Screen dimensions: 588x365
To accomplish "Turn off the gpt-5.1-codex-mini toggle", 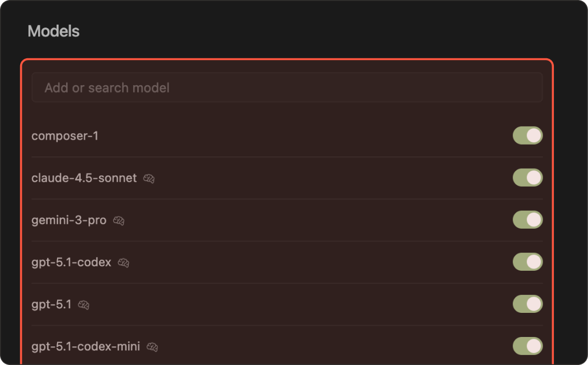I will click(x=528, y=346).
